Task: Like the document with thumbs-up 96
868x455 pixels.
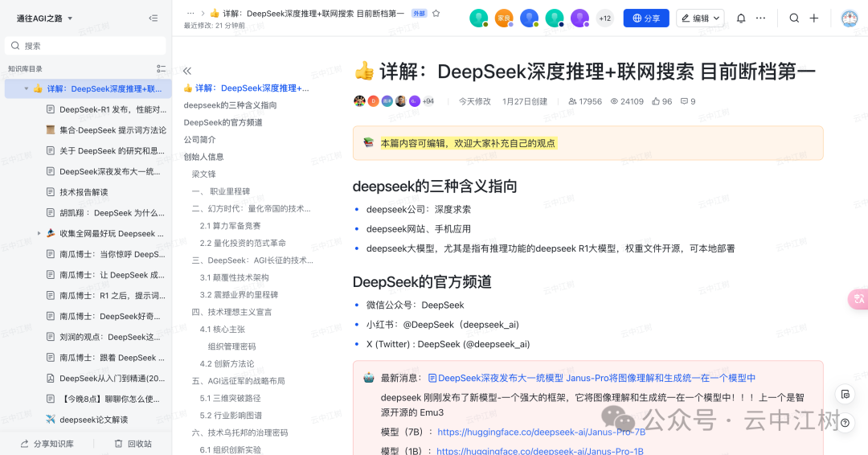Action: coord(661,101)
